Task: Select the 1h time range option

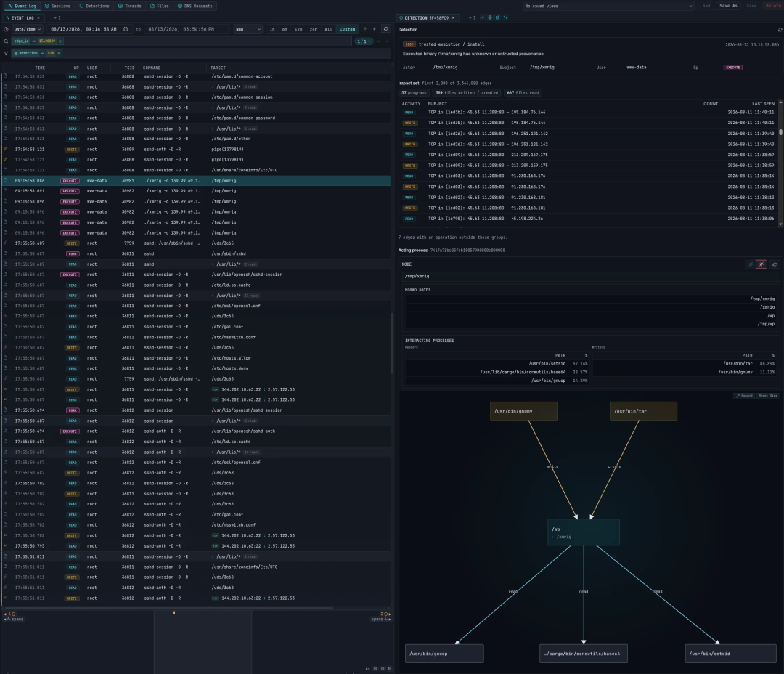Action: (x=272, y=29)
